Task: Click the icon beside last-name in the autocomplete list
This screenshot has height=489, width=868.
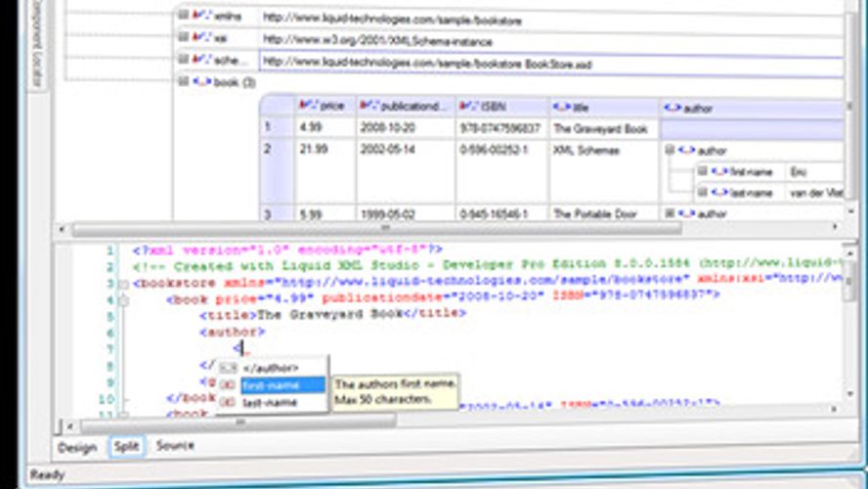Action: click(x=228, y=402)
